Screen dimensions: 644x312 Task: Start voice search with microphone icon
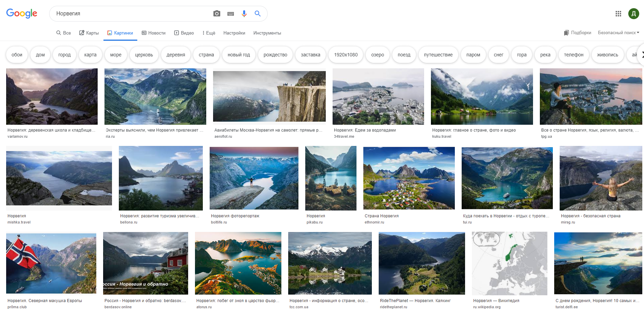click(244, 14)
